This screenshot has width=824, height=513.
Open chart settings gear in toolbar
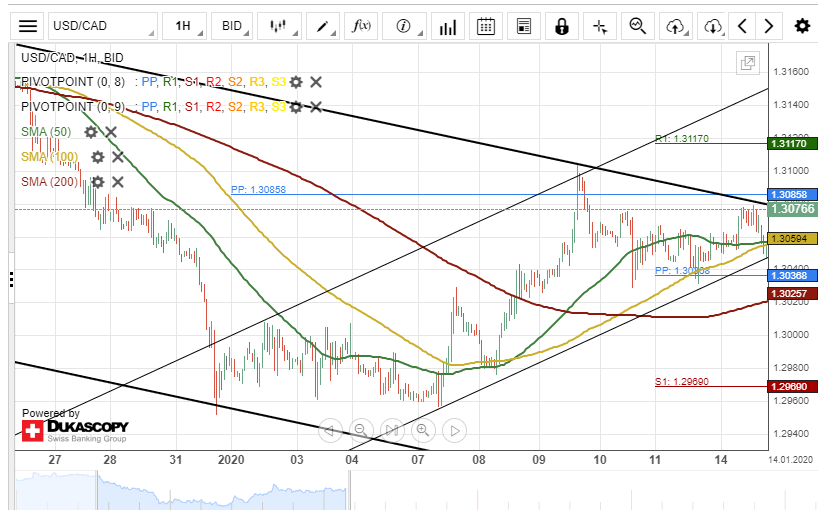tap(801, 26)
